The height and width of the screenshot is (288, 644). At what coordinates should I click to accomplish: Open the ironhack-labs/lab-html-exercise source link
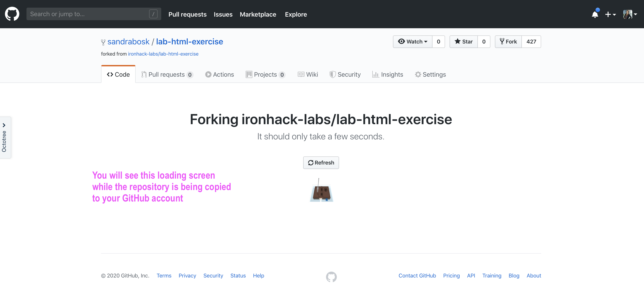[163, 54]
